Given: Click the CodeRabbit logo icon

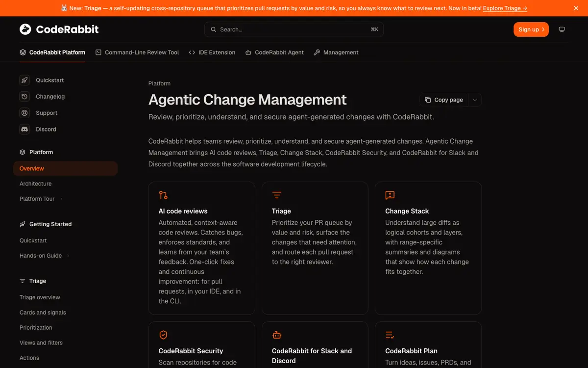Looking at the screenshot, I should click(x=25, y=29).
